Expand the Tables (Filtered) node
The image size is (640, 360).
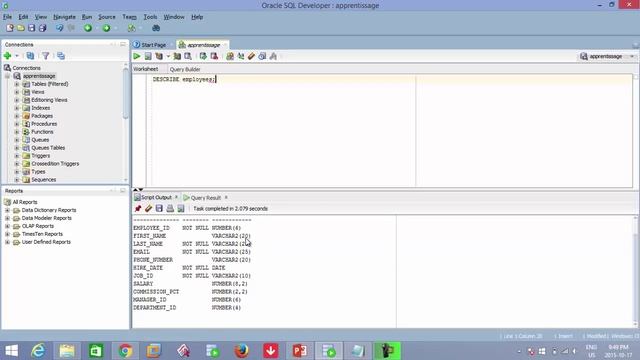17,84
